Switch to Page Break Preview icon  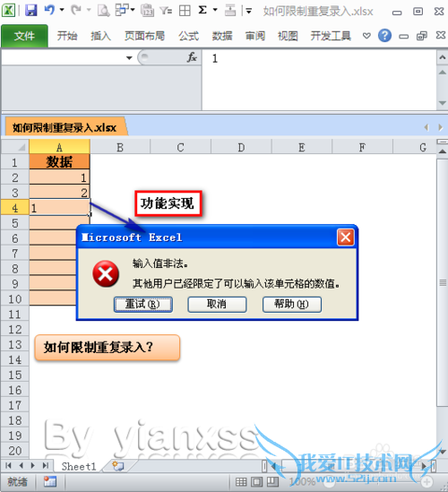(x=272, y=482)
